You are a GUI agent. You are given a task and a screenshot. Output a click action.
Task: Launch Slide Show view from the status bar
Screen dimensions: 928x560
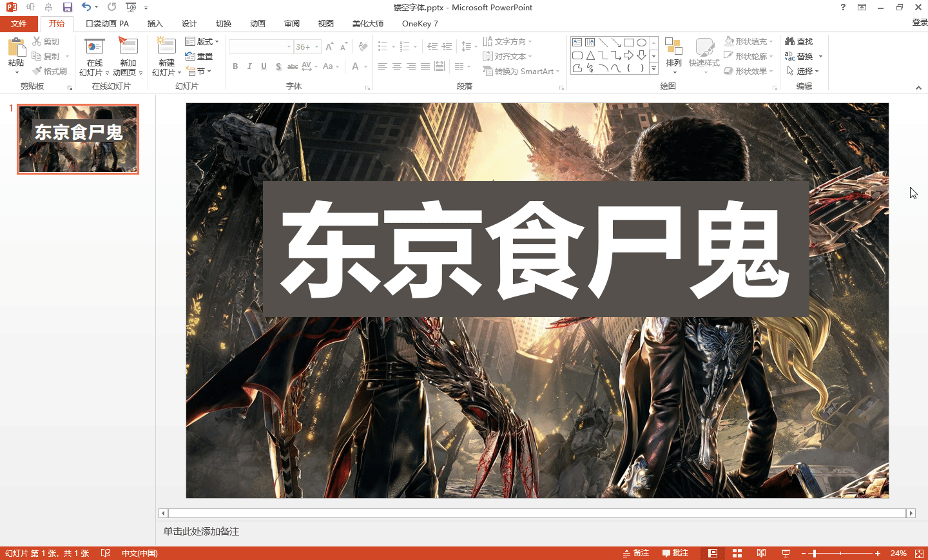(x=786, y=554)
